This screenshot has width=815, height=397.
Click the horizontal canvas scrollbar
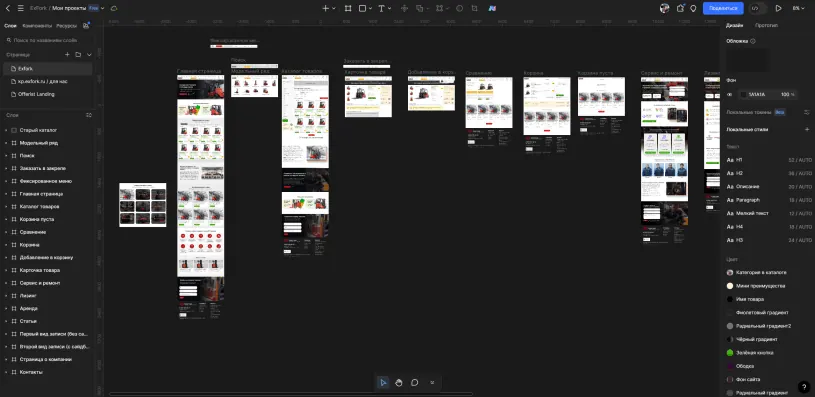pos(291,394)
